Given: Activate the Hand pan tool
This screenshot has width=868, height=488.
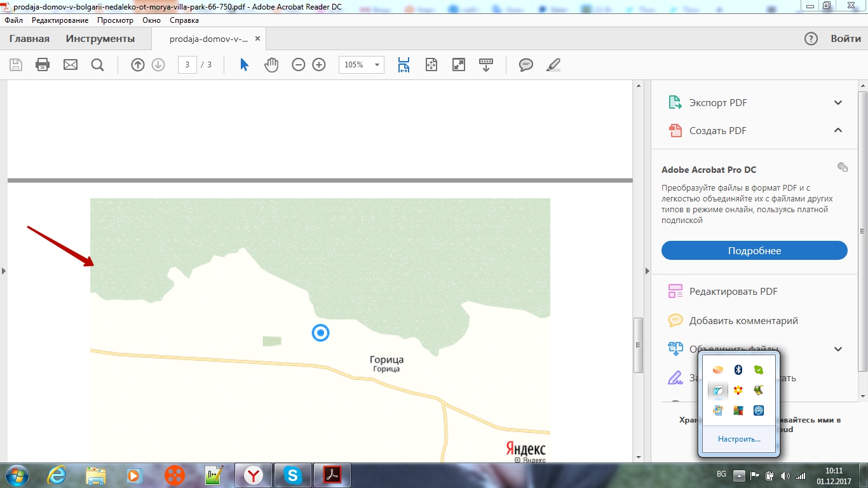Looking at the screenshot, I should click(271, 64).
